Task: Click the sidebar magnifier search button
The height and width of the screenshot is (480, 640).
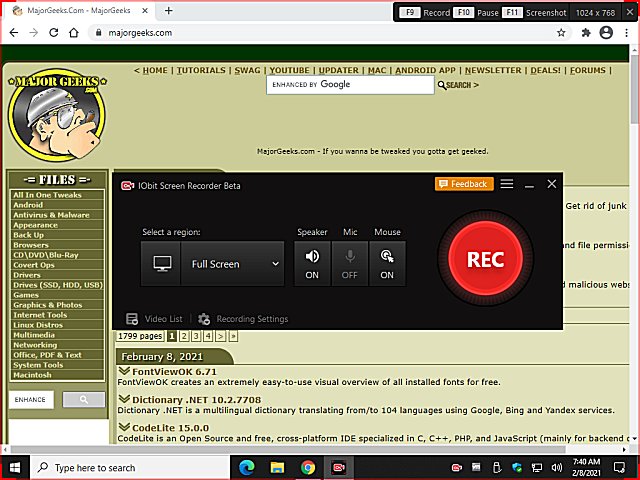Action: point(84,400)
